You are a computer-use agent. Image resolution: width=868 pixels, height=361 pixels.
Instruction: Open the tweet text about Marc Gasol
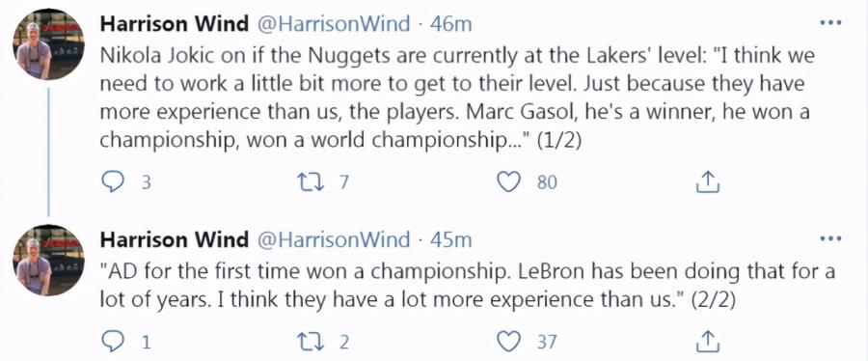pos(457,98)
